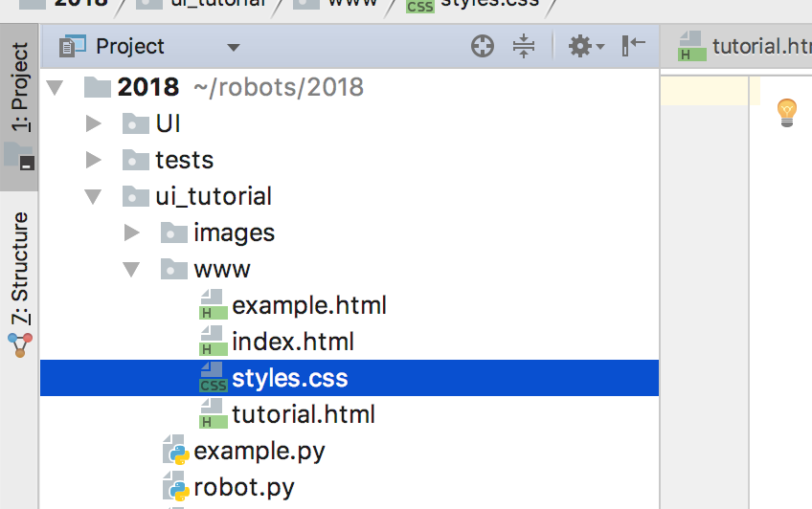Click styles.css in the breadcrumb bar

472,4
